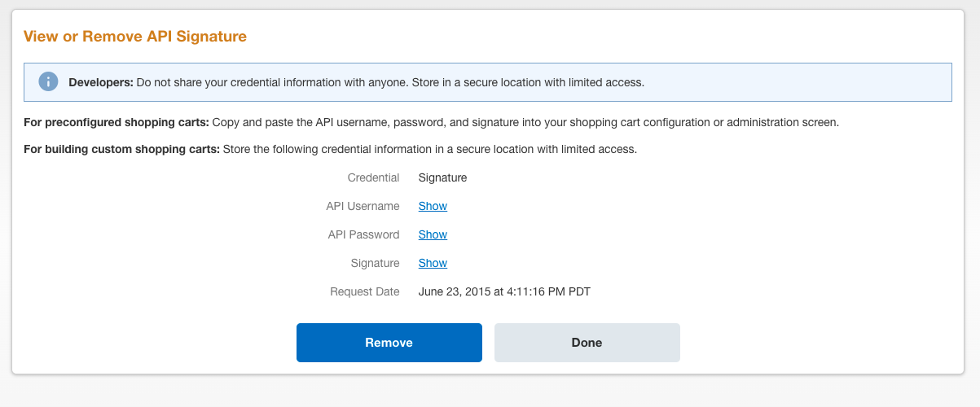This screenshot has width=980, height=407.
Task: Click the blue info icon in the banner
Action: click(49, 82)
